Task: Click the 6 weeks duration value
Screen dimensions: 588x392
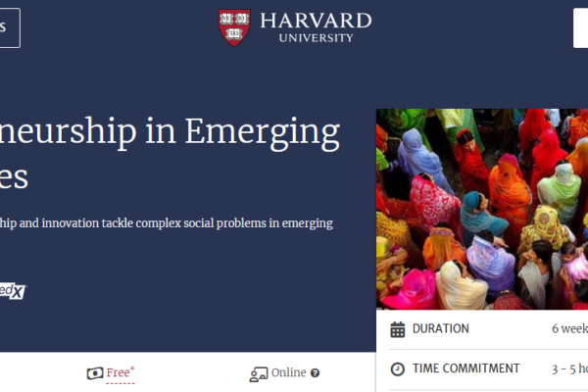Action: click(569, 329)
